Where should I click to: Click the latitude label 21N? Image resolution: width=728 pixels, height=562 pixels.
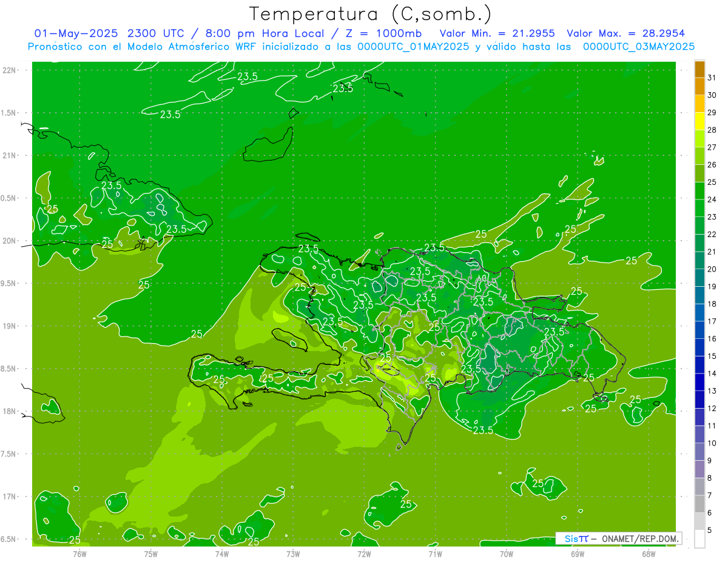tap(10, 156)
